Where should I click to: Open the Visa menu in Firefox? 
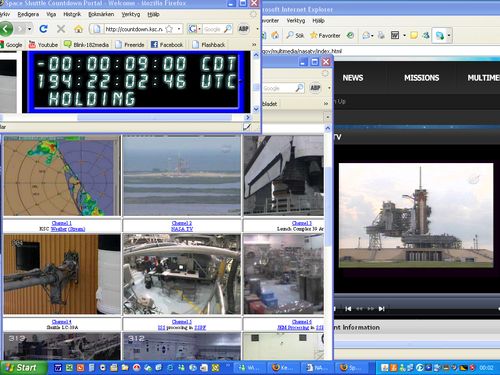(x=51, y=14)
